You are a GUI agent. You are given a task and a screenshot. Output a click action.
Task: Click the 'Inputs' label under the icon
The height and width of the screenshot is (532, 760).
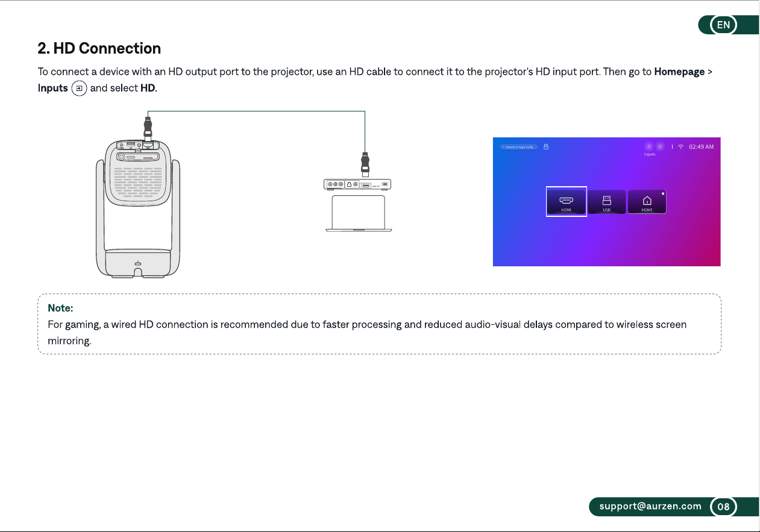[x=649, y=154]
